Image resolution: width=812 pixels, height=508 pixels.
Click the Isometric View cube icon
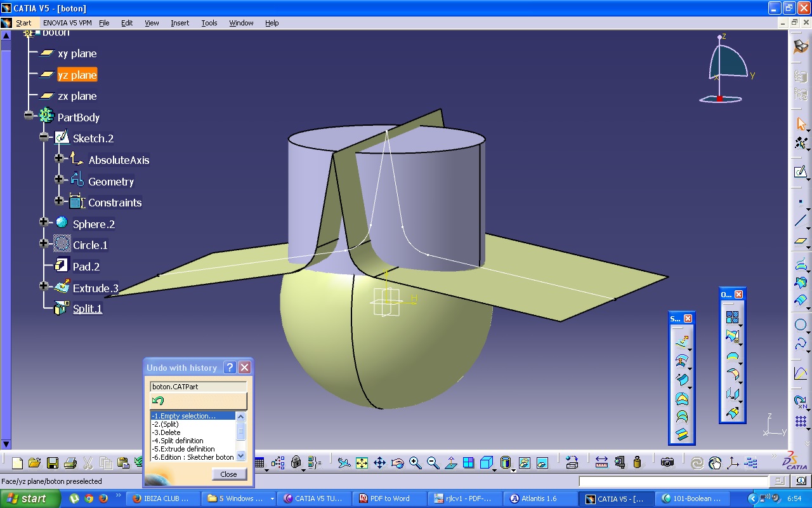(x=486, y=463)
